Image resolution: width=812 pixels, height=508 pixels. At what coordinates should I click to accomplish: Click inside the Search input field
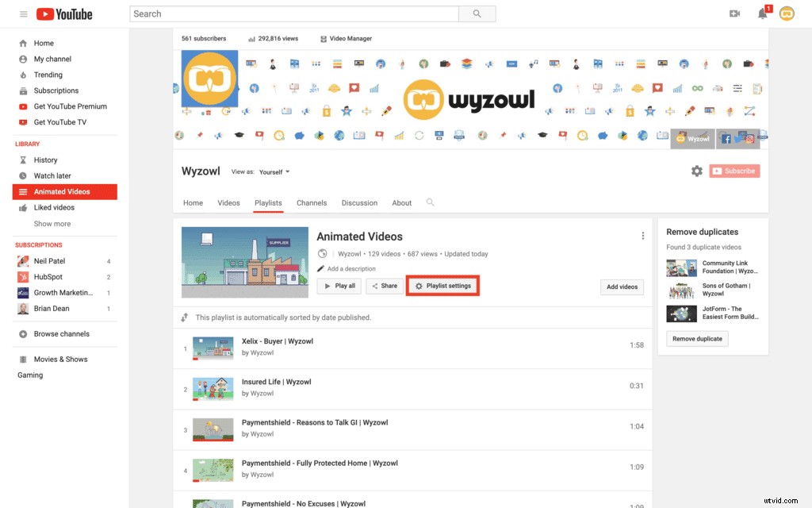pos(293,13)
